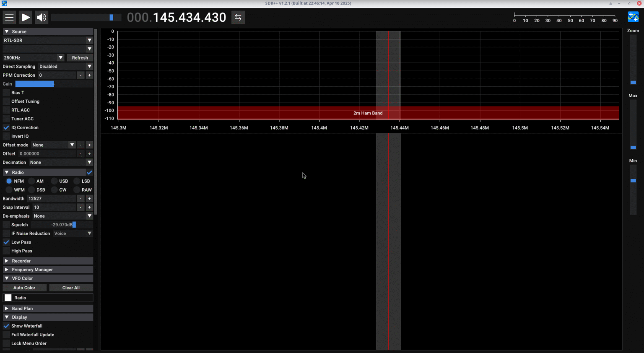Click the SDR++ logo icon top right

[632, 17]
